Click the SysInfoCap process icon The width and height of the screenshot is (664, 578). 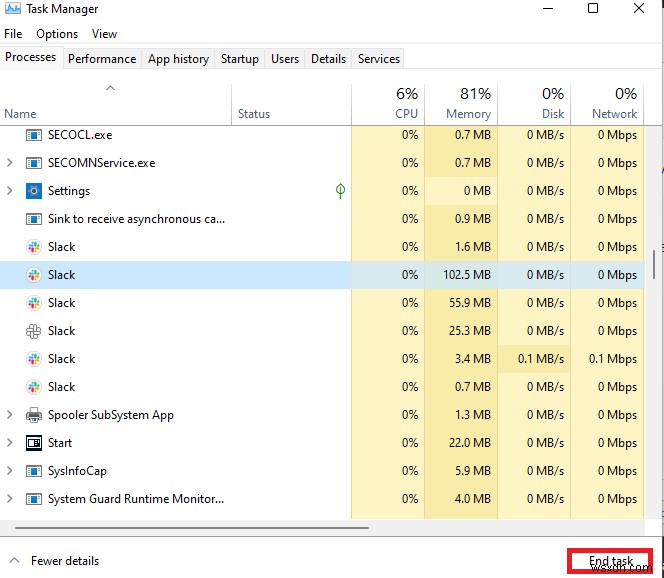tap(34, 471)
